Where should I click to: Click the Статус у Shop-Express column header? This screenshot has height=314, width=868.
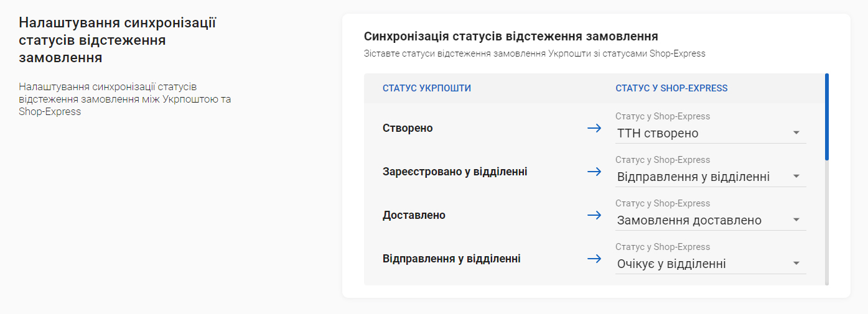coord(671,88)
